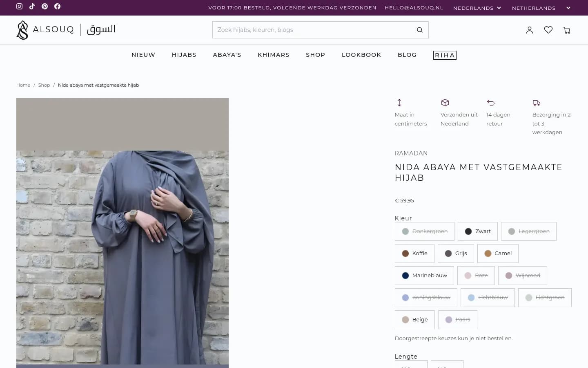Click the Home breadcrumb link
This screenshot has width=588, height=368.
[x=23, y=85]
